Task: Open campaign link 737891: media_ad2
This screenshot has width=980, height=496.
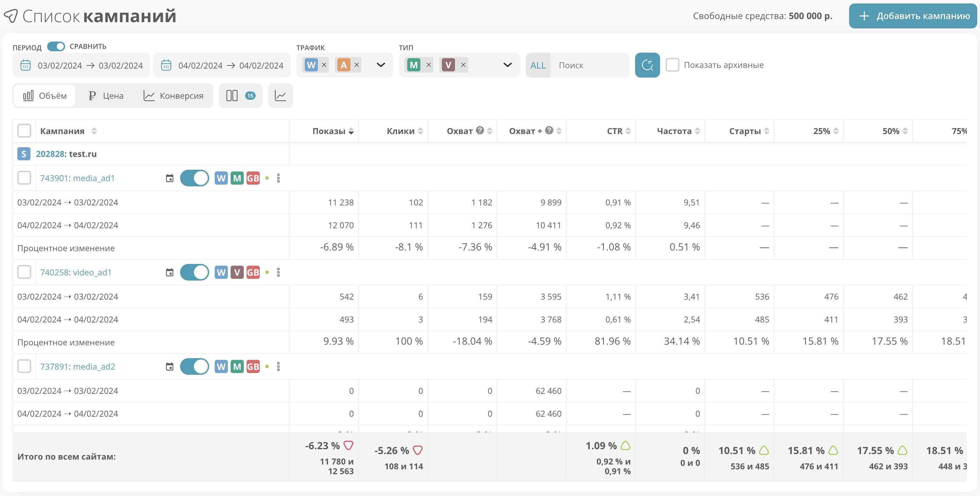Action: [x=78, y=366]
